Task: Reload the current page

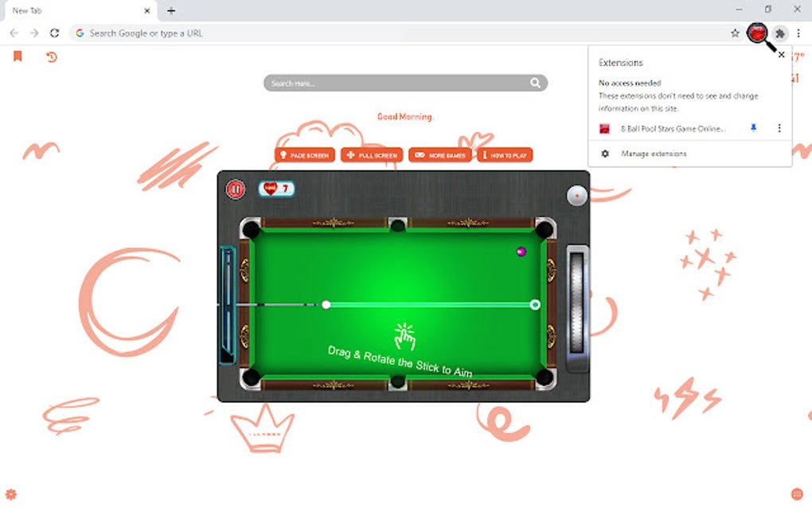Action: 54,33
